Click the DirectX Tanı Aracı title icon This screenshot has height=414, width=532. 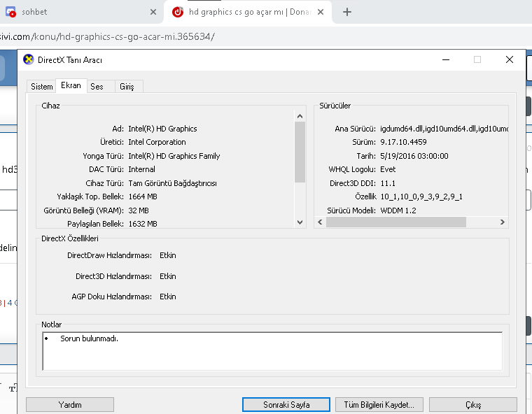[x=29, y=59]
